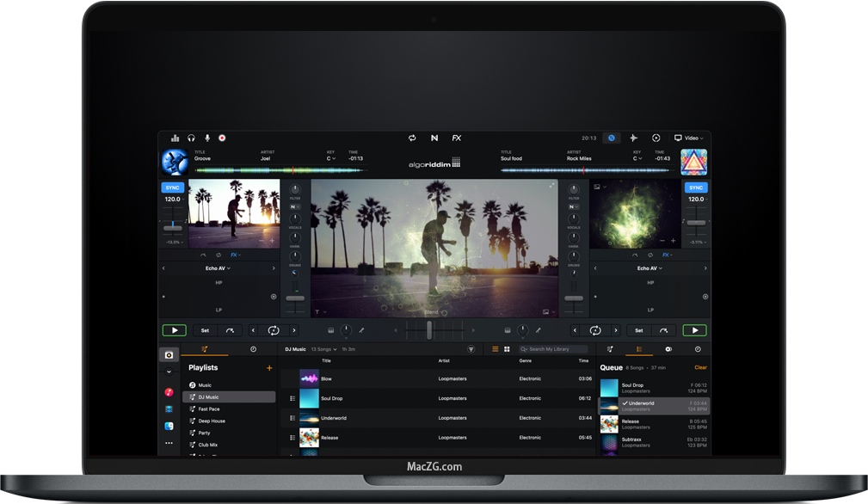868x504 pixels.
Task: Click the filter funnel icon in the library
Action: (x=471, y=349)
